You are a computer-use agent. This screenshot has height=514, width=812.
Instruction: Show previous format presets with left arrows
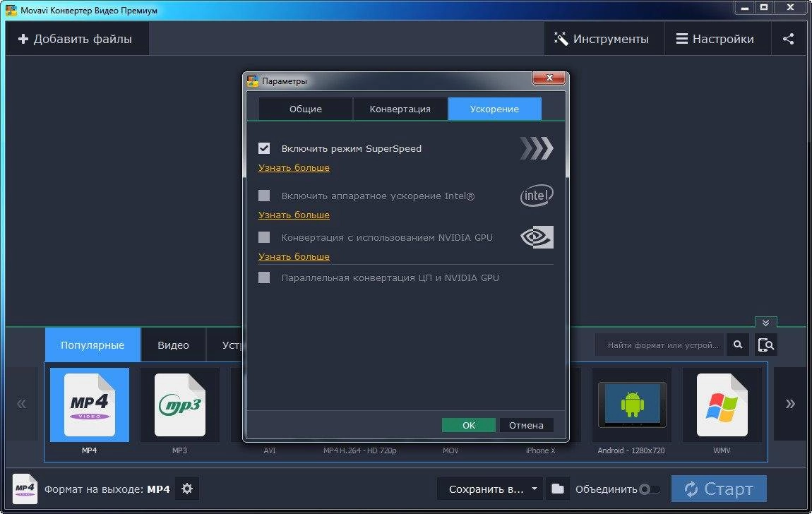click(21, 404)
